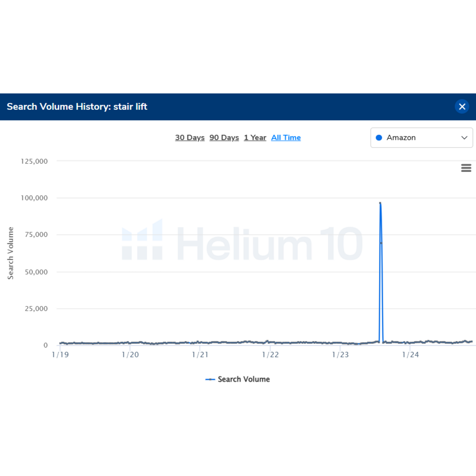This screenshot has width=476, height=476.
Task: Click the 75,000 y-axis label
Action: [x=36, y=235]
